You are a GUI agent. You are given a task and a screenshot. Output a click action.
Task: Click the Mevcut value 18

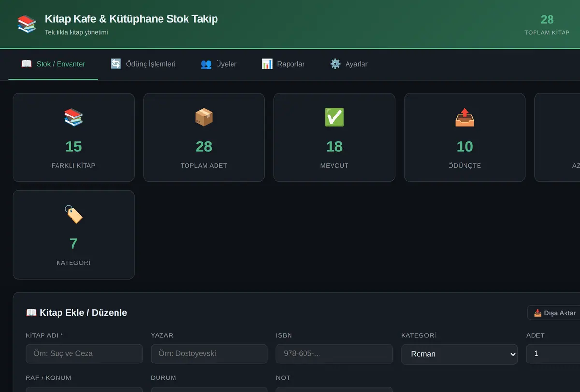coord(334,146)
